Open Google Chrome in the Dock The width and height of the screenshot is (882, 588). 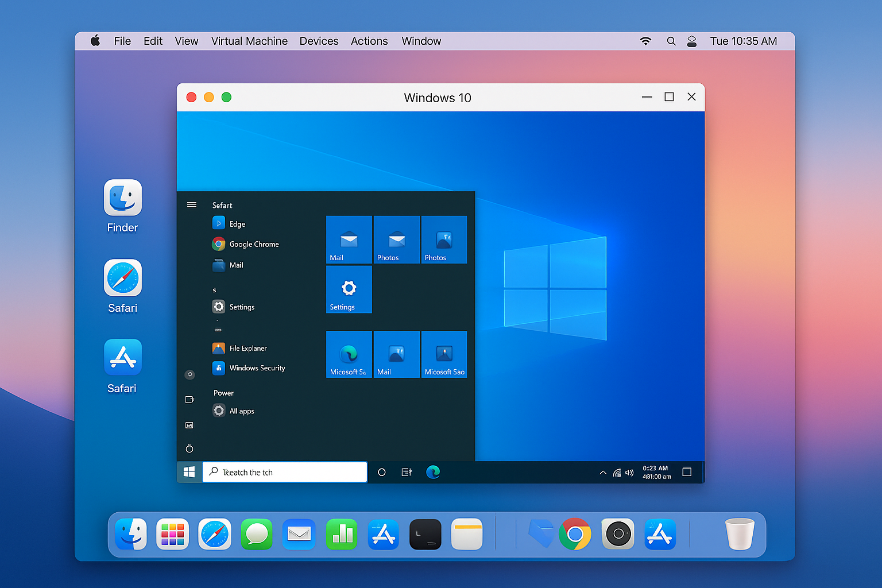pyautogui.click(x=575, y=534)
